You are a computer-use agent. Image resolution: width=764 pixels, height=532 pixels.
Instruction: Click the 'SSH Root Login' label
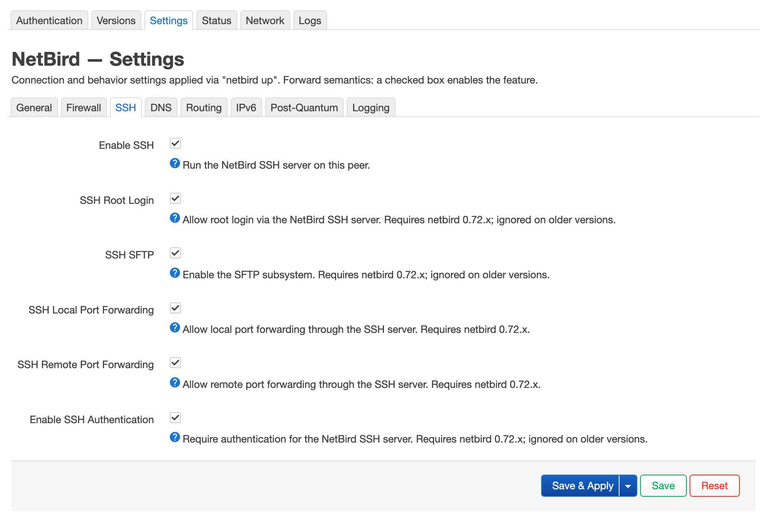point(117,200)
